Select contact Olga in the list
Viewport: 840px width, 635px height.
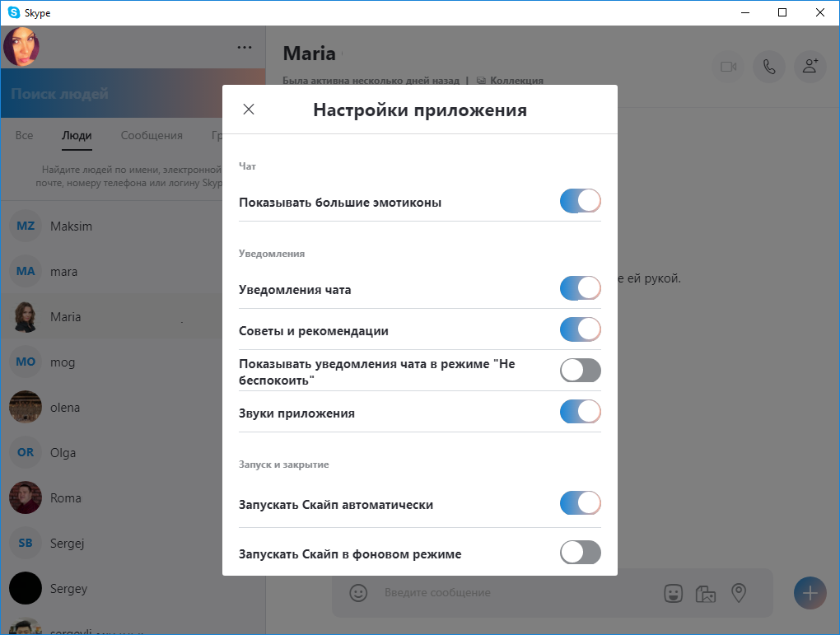[111, 452]
